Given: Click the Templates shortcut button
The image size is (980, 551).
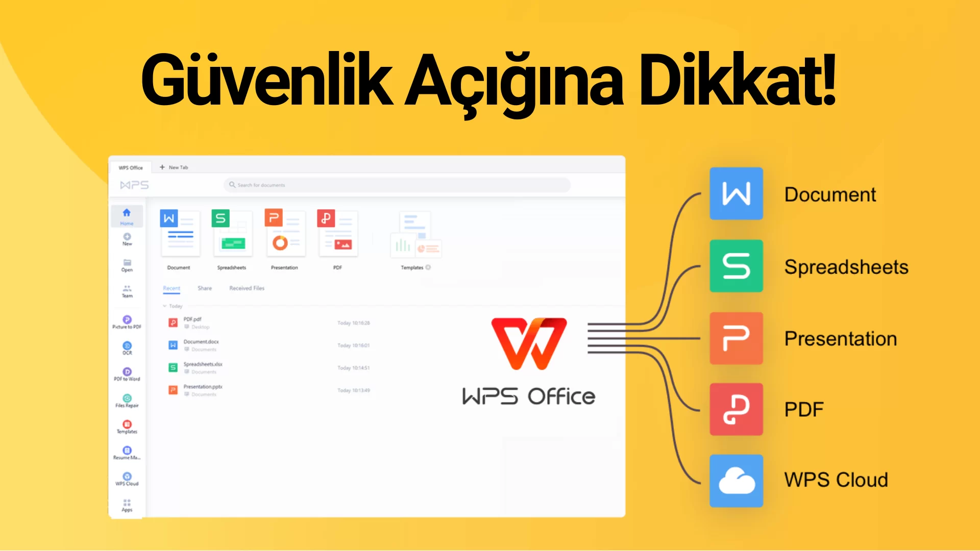Looking at the screenshot, I should tap(412, 239).
